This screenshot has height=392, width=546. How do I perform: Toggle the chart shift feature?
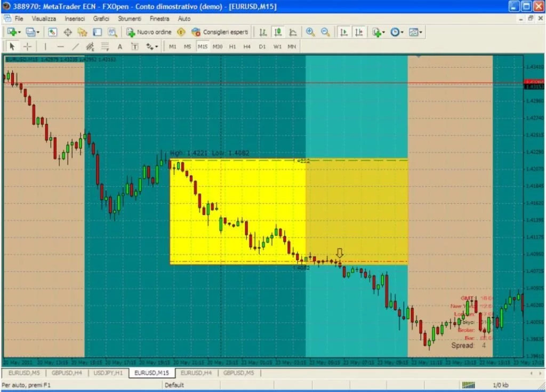359,31
